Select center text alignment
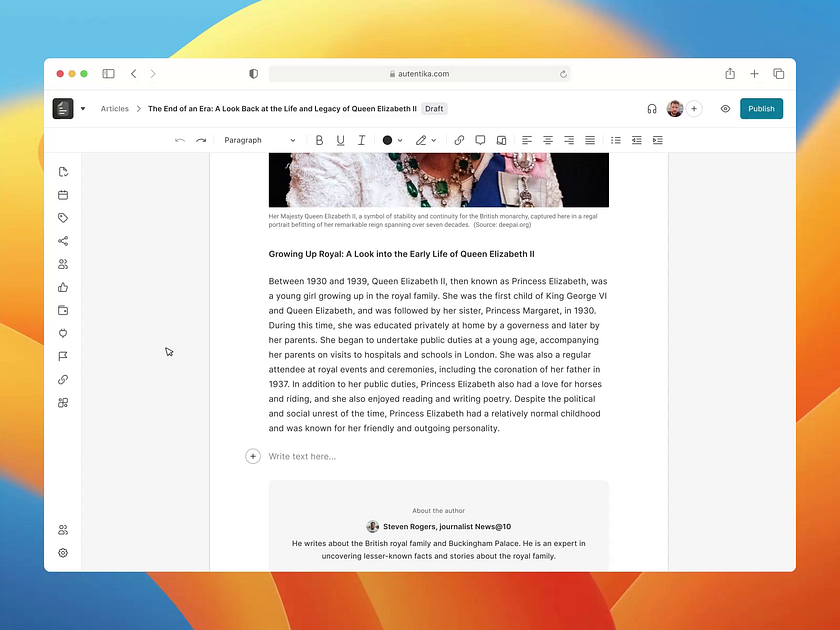The image size is (840, 630). pos(548,140)
